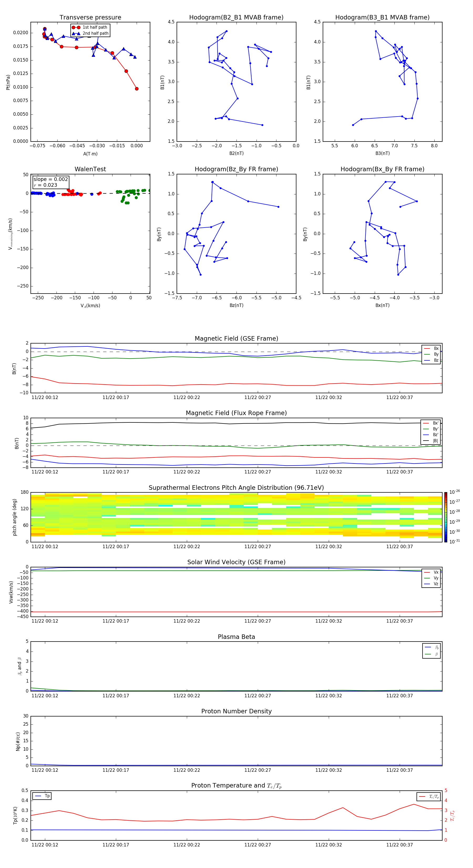
Task: Click the Solar Wind Velocity (GSE Frame) title
Action: [236, 562]
